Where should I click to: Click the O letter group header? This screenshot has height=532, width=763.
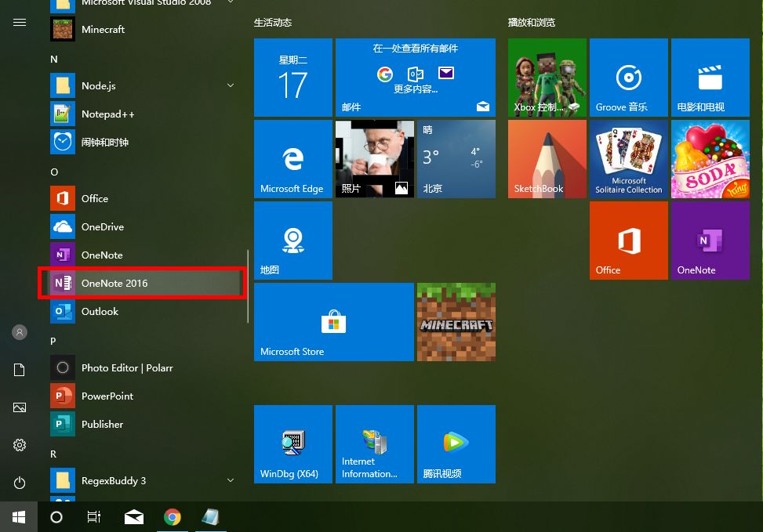[x=54, y=172]
